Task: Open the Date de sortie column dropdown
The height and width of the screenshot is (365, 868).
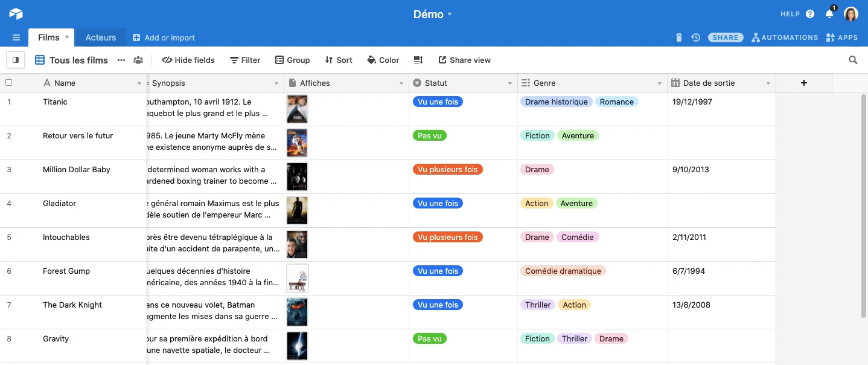Action: pos(768,83)
